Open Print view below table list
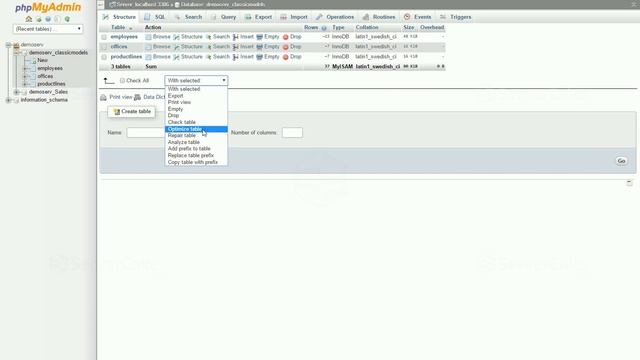Screen dimensions: 640x360 pos(116,97)
